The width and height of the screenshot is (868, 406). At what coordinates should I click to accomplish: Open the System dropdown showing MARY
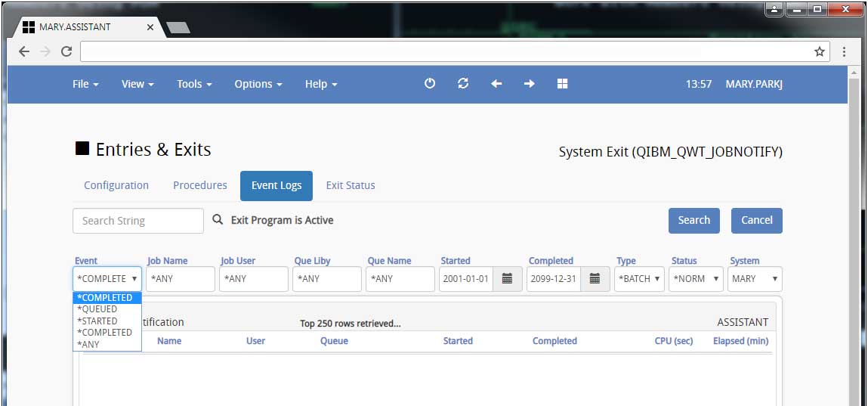pos(755,279)
